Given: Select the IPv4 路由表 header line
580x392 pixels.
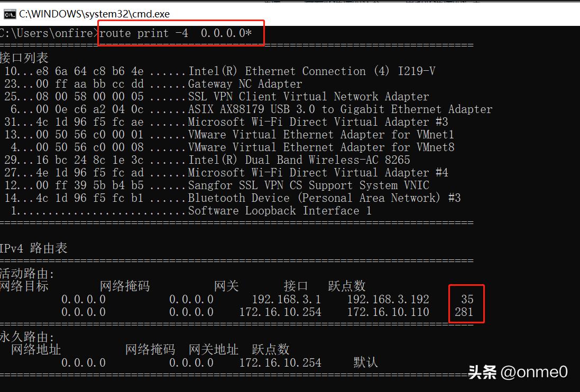Looking at the screenshot, I should (33, 248).
